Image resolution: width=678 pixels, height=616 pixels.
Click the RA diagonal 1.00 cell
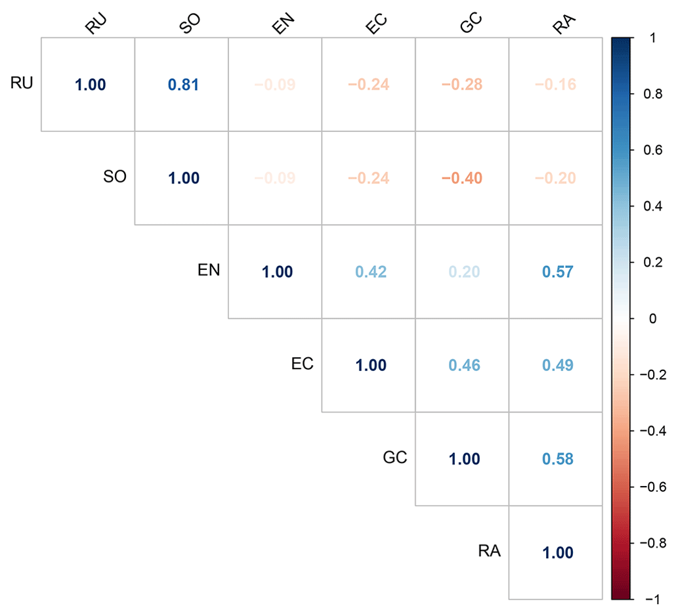(557, 552)
